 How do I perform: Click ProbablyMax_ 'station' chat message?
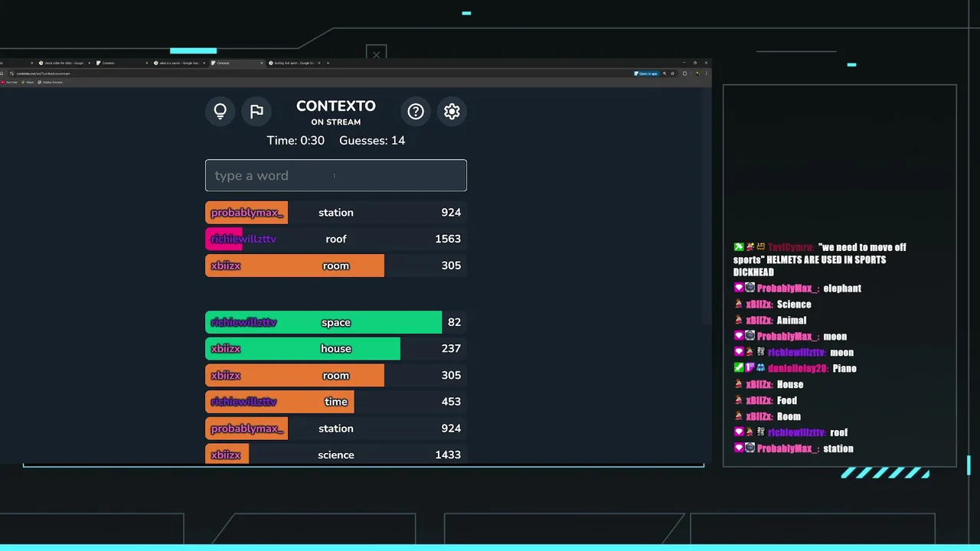(793, 449)
